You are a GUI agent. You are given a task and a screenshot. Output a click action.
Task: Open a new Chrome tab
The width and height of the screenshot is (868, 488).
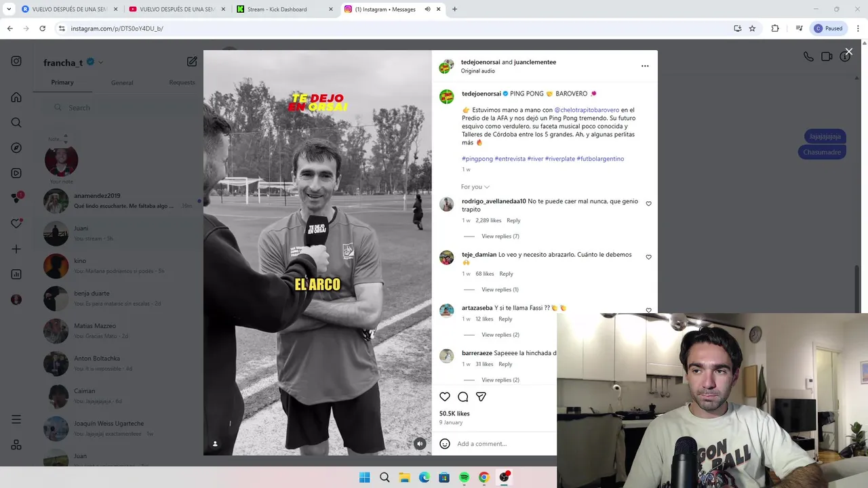click(x=454, y=9)
